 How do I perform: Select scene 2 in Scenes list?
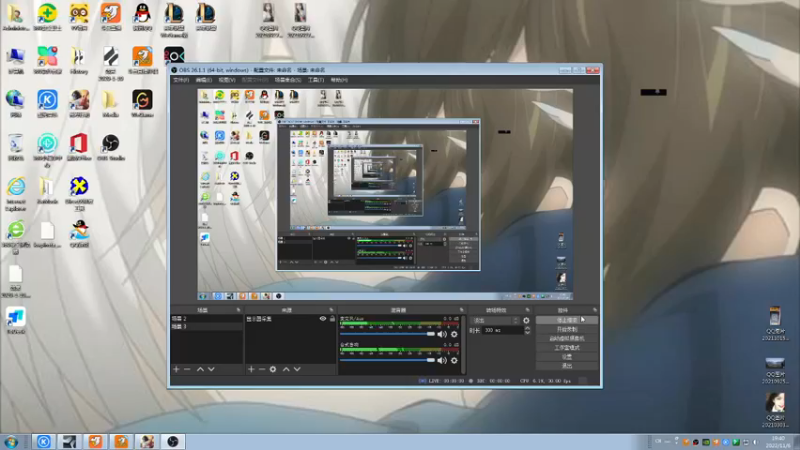click(207, 318)
